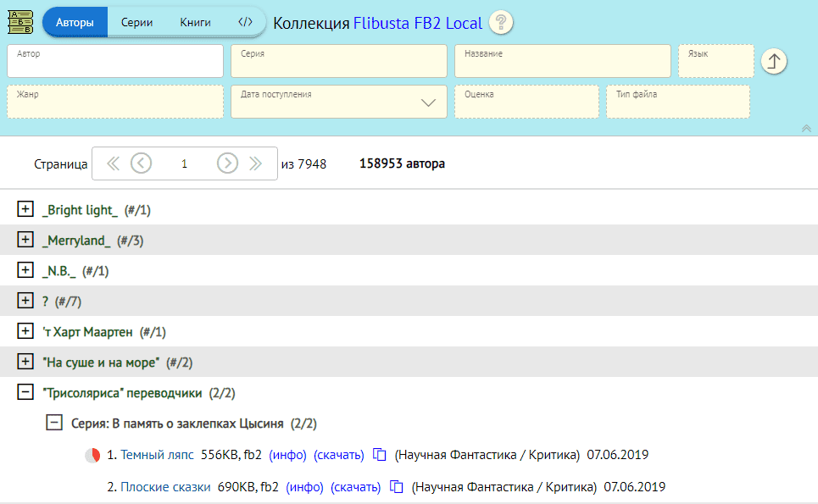Switch to the Книги tab
Viewport: 818px width, 504px height.
196,22
